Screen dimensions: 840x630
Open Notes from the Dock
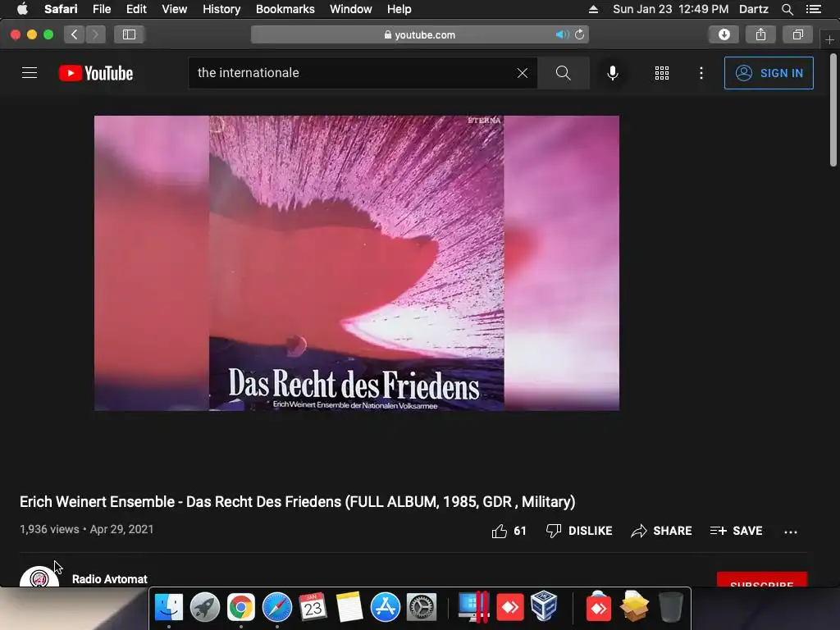coord(349,607)
